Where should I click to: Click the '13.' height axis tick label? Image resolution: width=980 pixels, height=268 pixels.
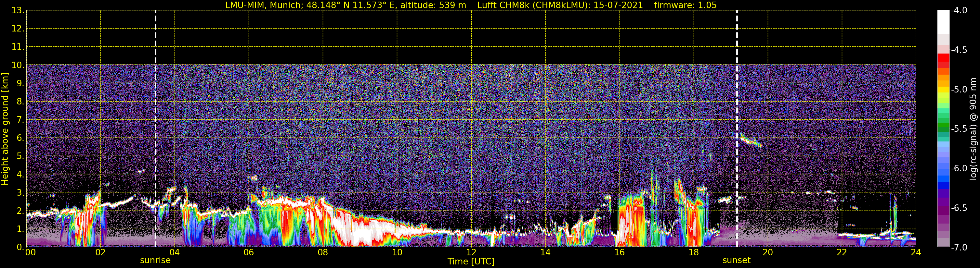click(x=18, y=11)
